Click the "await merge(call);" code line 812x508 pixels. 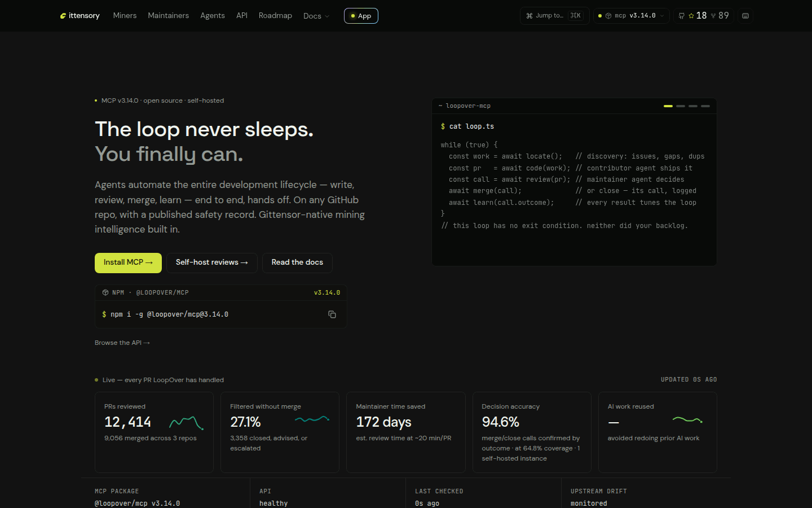coord(486,191)
